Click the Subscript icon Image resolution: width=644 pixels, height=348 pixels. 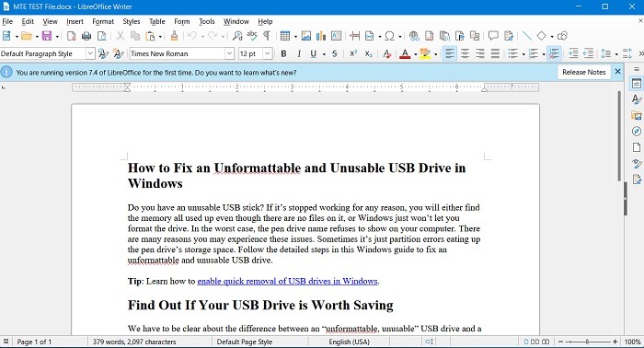(x=368, y=53)
